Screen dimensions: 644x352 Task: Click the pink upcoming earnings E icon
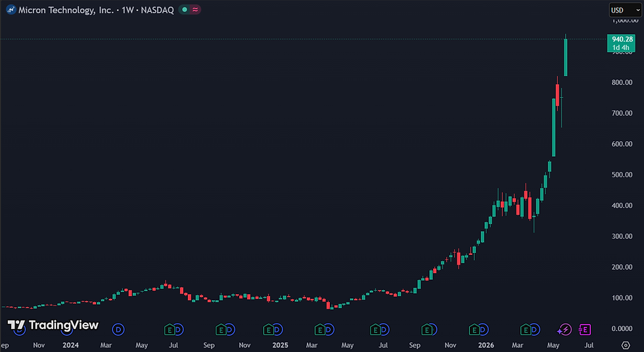pos(584,329)
